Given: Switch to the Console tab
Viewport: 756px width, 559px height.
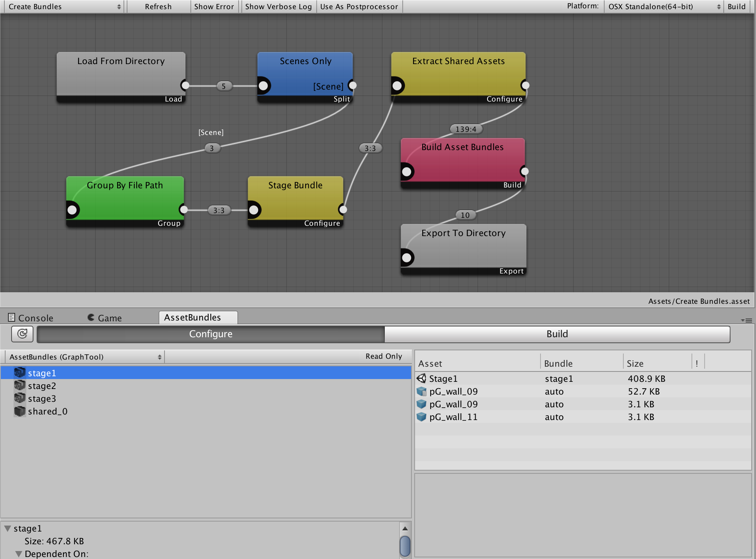Looking at the screenshot, I should point(31,318).
